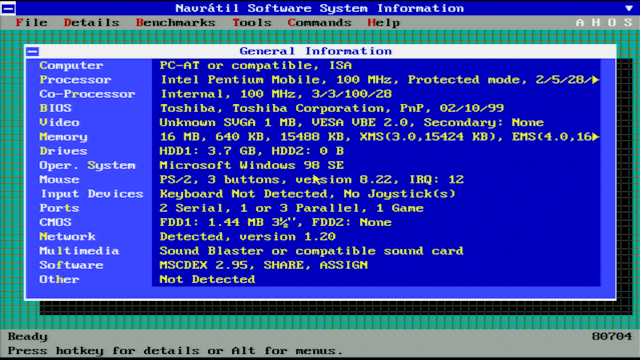Select the Mouse row label
The height and width of the screenshot is (360, 640).
tap(59, 180)
